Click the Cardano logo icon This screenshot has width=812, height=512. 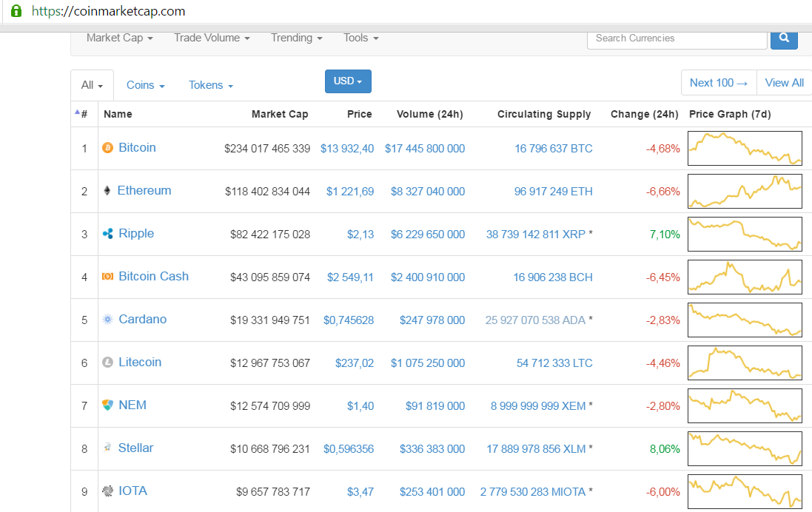(107, 320)
